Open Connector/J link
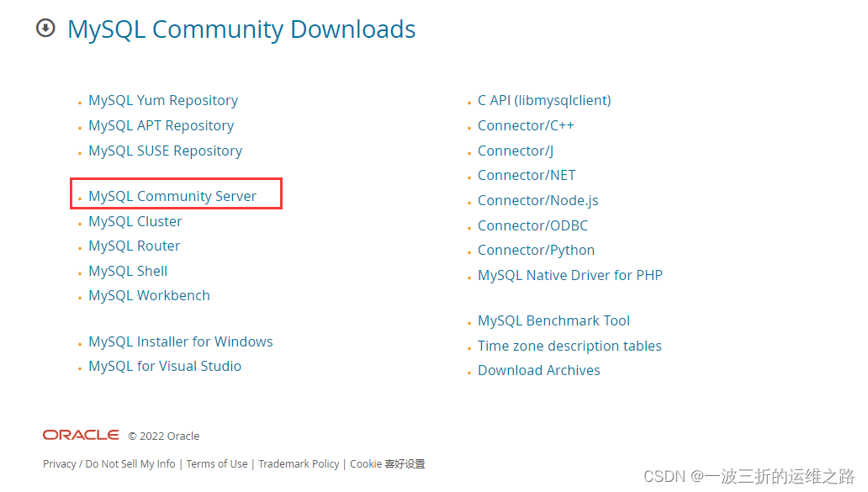The width and height of the screenshot is (868, 492). (x=516, y=151)
